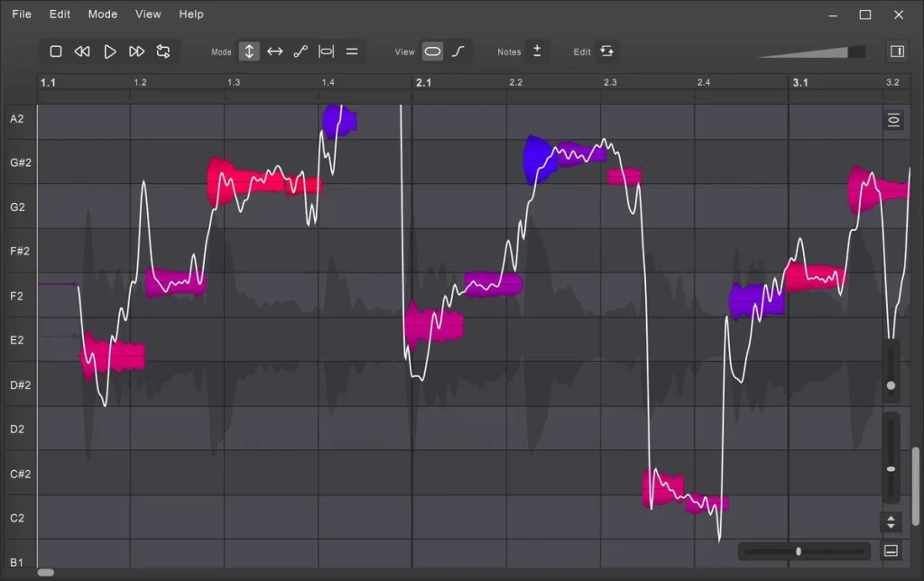Click the Fast Forward button
This screenshot has height=581, width=924.
tap(136, 51)
